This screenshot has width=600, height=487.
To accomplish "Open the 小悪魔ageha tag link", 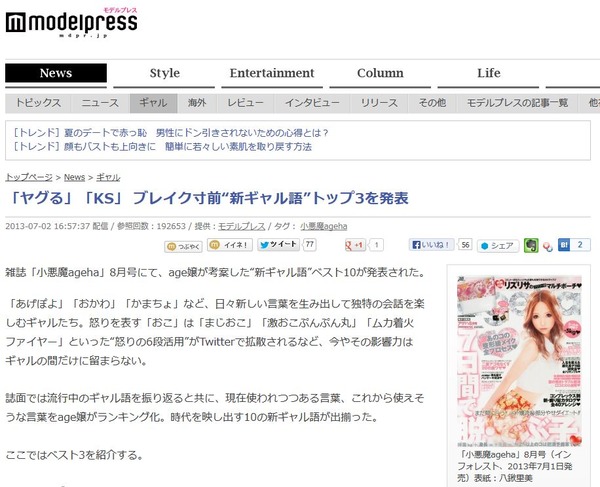I will click(324, 226).
